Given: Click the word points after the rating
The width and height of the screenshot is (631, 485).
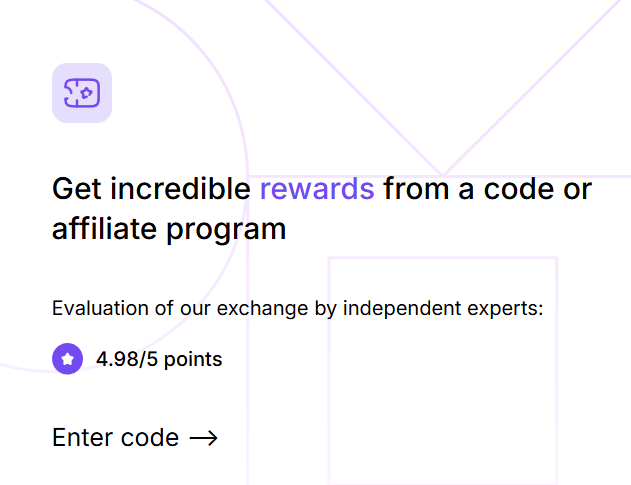Looking at the screenshot, I should coord(193,359).
